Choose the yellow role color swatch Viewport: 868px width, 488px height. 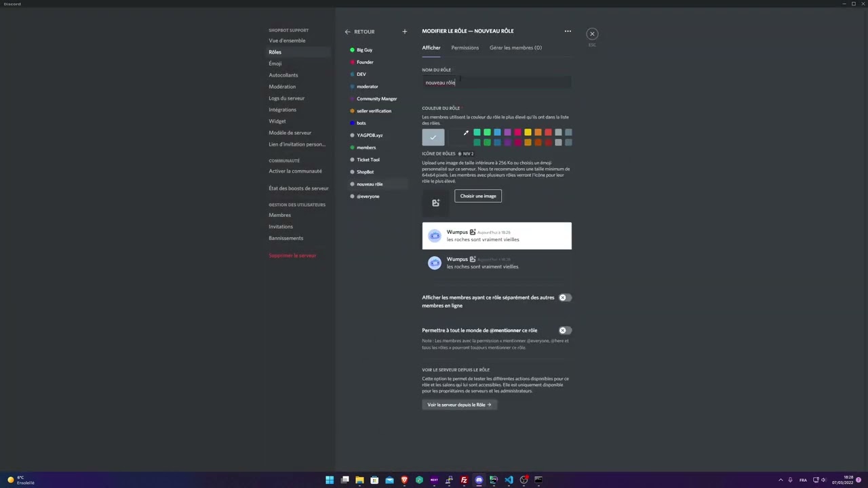pyautogui.click(x=528, y=132)
